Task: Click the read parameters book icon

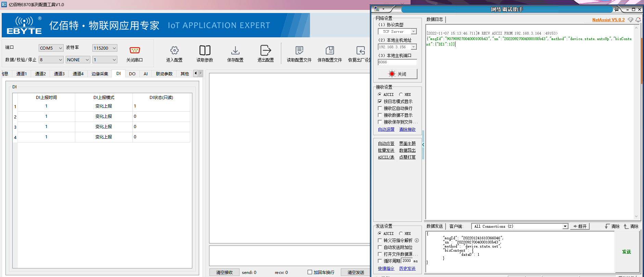Action: pyautogui.click(x=205, y=50)
